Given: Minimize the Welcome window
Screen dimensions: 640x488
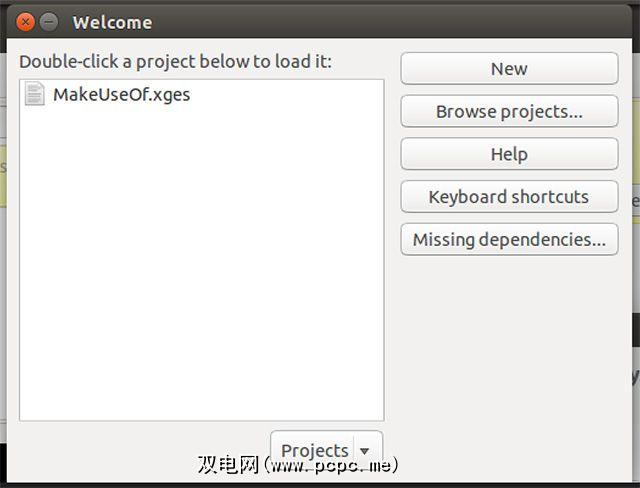Looking at the screenshot, I should [x=49, y=22].
